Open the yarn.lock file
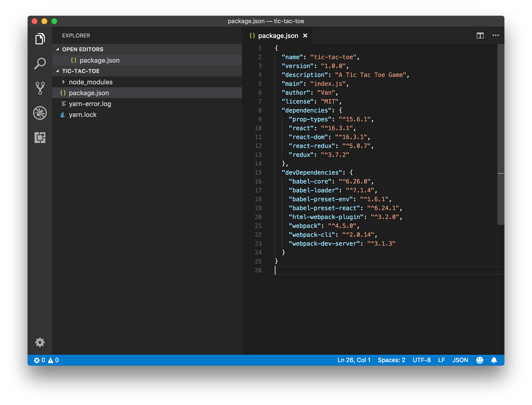This screenshot has height=405, width=532. tap(147, 115)
